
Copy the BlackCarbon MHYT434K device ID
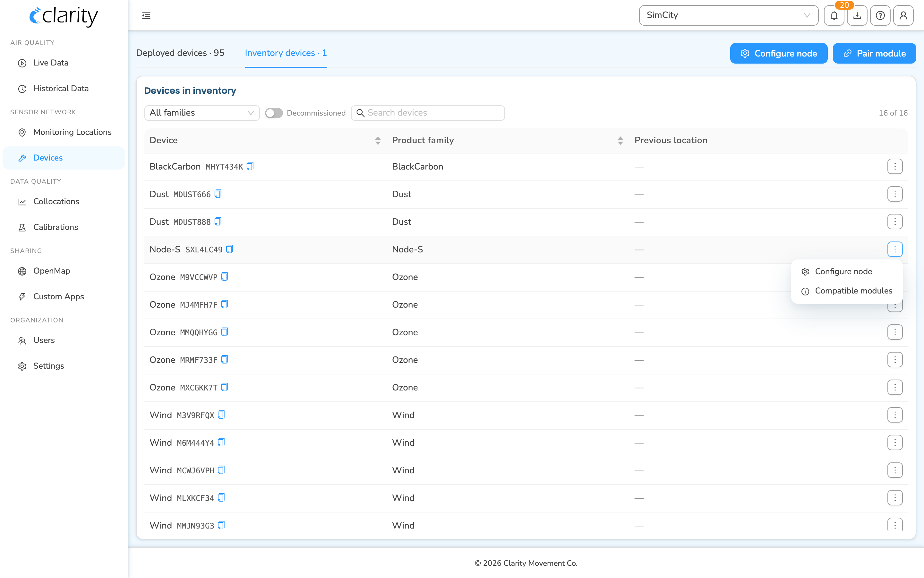pos(250,166)
